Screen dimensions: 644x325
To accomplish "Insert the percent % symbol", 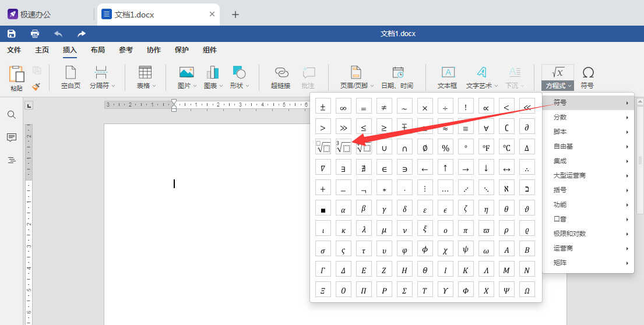I will (x=445, y=147).
